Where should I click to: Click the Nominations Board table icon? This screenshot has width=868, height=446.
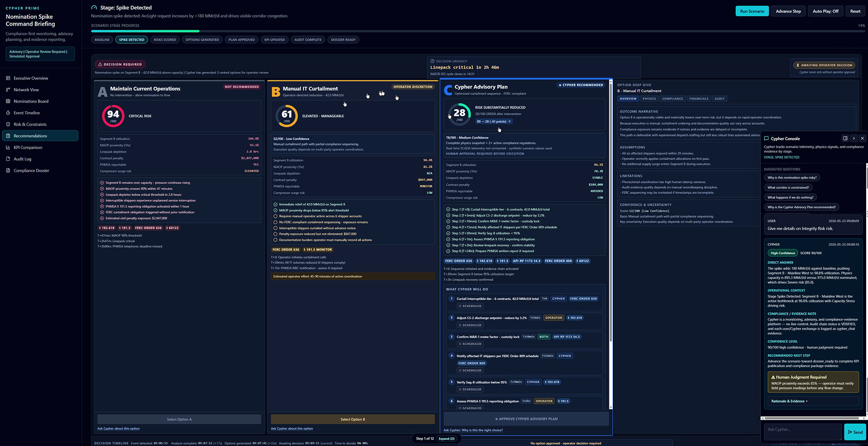pos(8,101)
